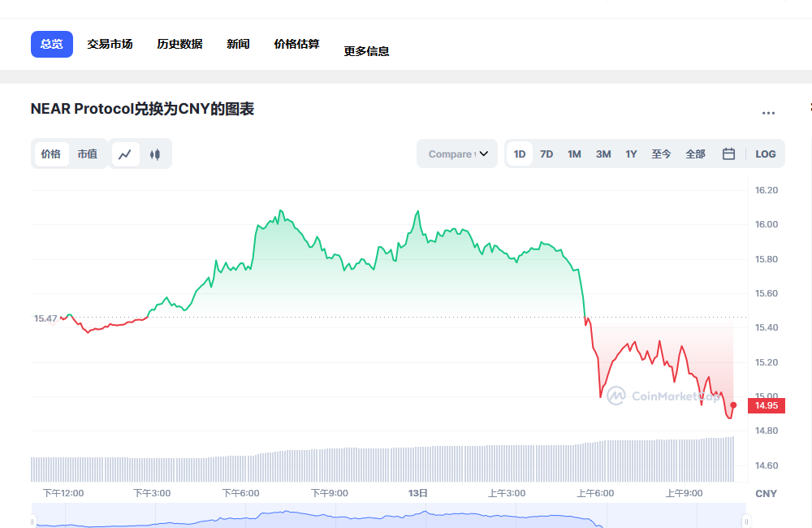This screenshot has height=528, width=812.
Task: Click the 下午6:00 time axis label
Action: pyautogui.click(x=241, y=493)
